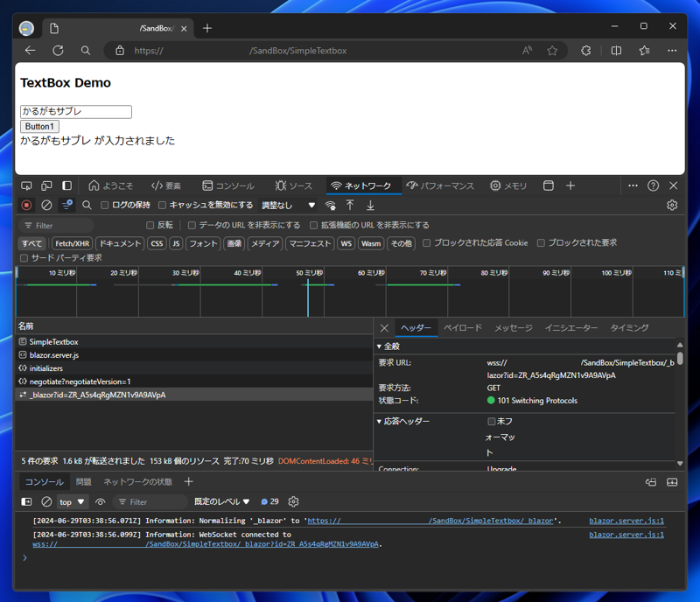Open blazor.server.js:1 source link of first log
Viewport: 700px width, 602px height.
(x=626, y=521)
